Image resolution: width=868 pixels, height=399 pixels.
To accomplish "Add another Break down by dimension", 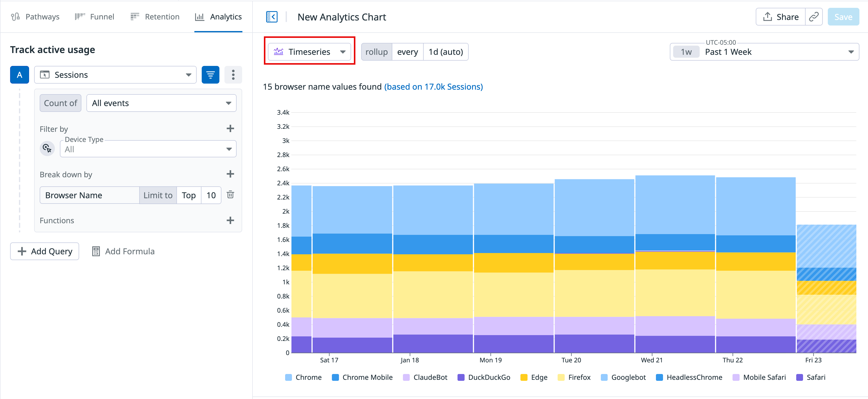I will [230, 174].
